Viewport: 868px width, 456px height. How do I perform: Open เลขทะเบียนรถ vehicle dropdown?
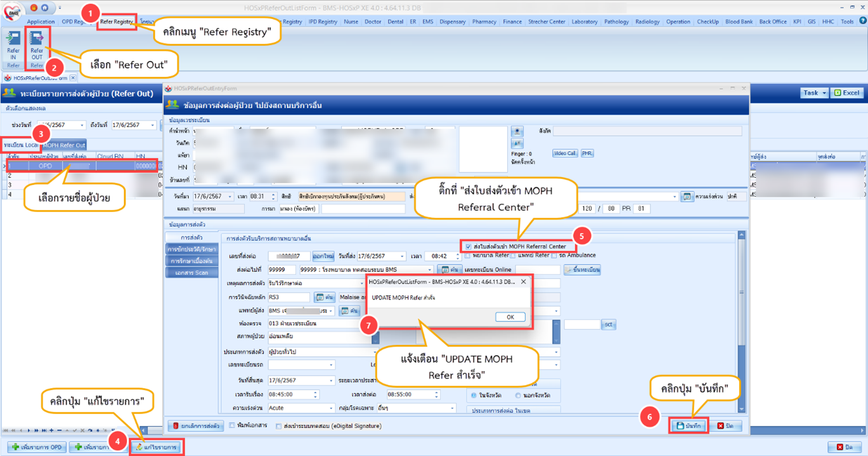point(331,365)
